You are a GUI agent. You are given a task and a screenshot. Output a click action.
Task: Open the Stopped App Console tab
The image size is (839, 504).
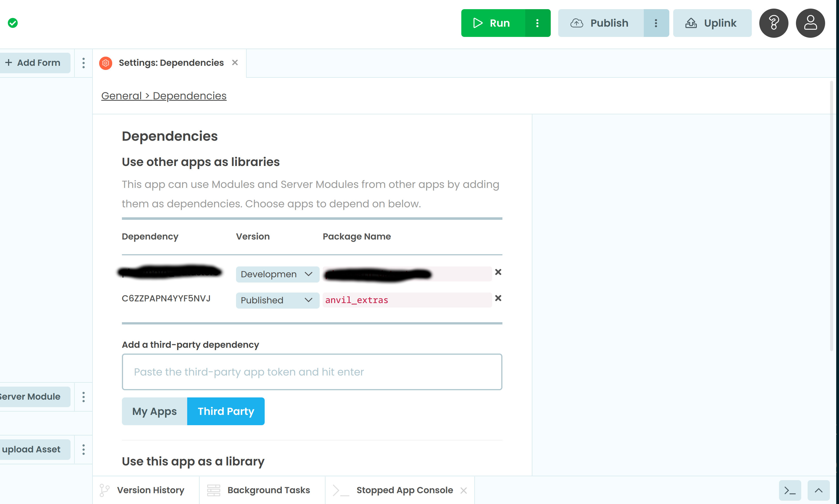(x=404, y=490)
